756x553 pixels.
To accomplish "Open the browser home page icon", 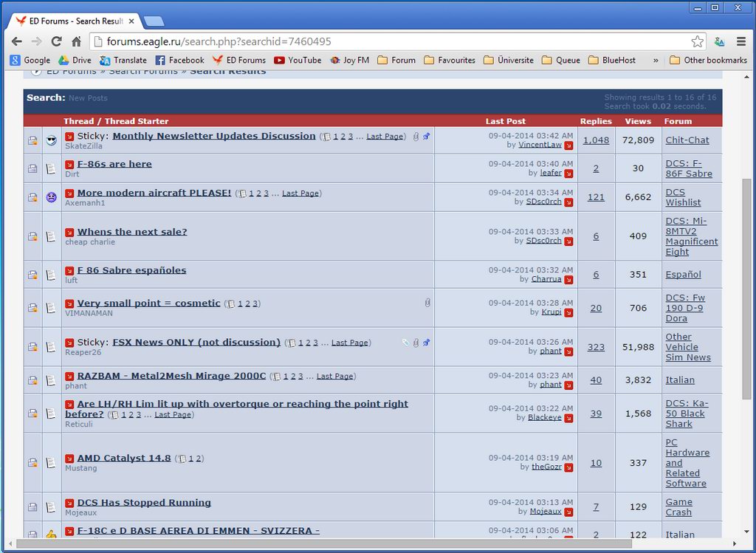I will point(76,41).
